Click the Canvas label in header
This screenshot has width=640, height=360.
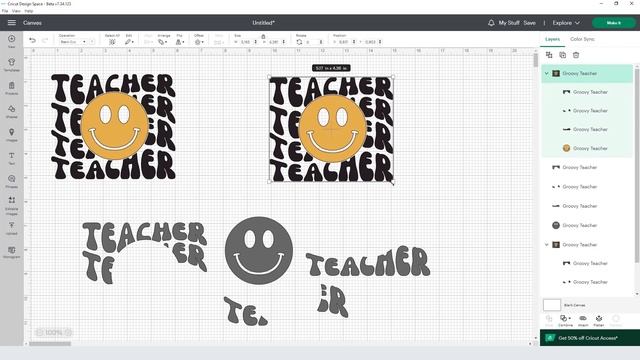(x=32, y=23)
